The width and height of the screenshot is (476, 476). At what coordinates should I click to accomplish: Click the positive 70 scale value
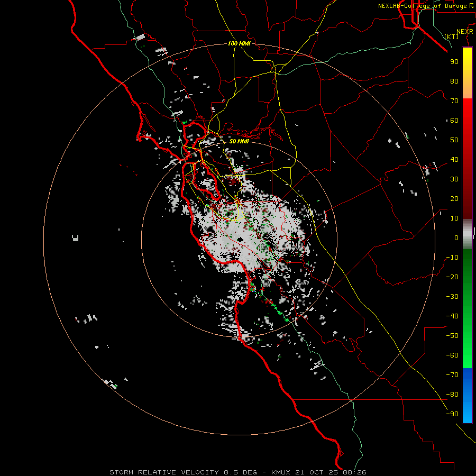coord(454,101)
